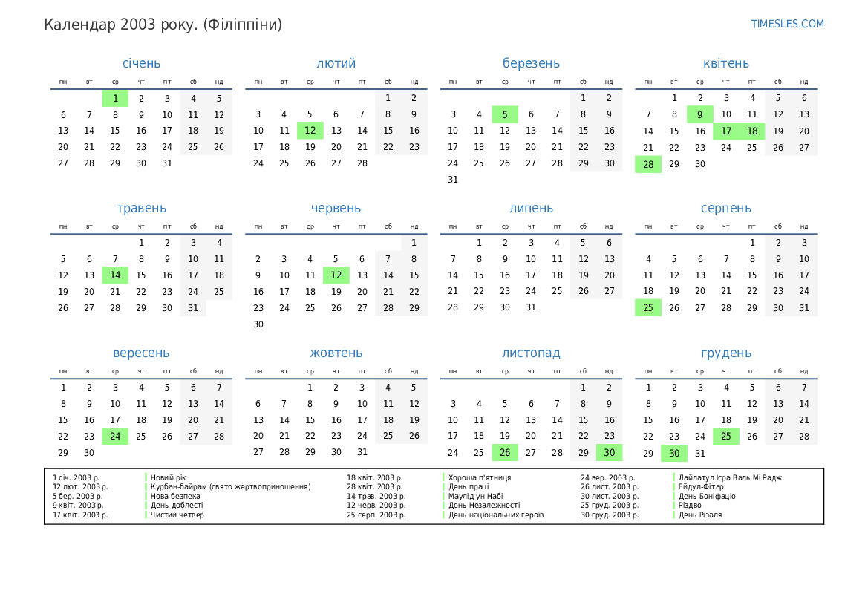Select the грудень month heading
Viewport: 868px width, 614px height.
point(725,353)
